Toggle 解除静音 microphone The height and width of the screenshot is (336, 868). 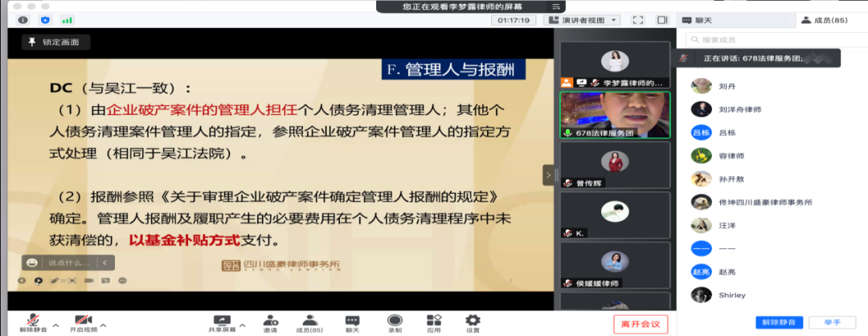[33, 323]
